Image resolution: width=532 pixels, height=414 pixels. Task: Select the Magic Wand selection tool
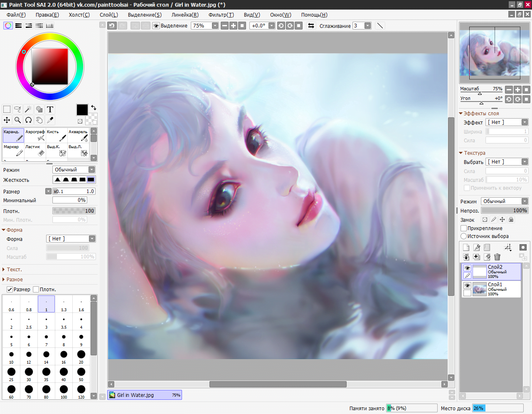click(x=28, y=109)
